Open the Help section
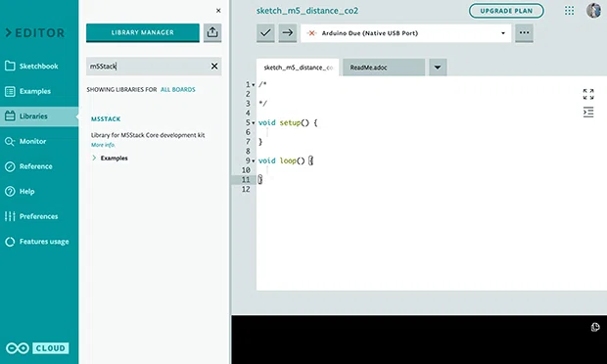607x364 pixels. point(39,192)
